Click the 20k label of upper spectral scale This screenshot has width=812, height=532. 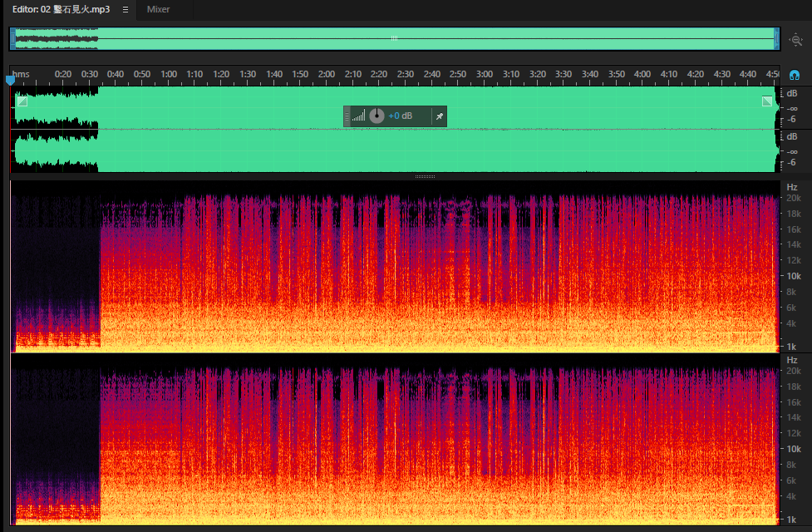pos(794,198)
